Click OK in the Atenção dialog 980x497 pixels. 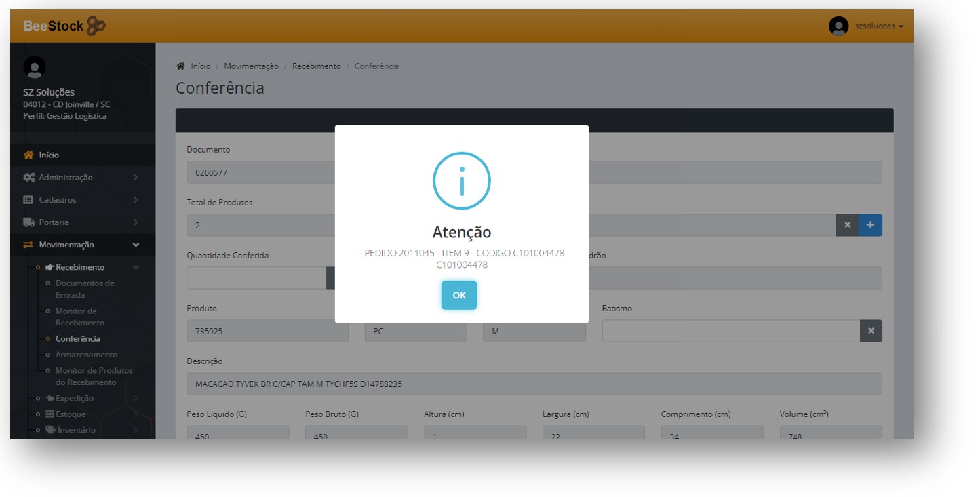point(458,295)
